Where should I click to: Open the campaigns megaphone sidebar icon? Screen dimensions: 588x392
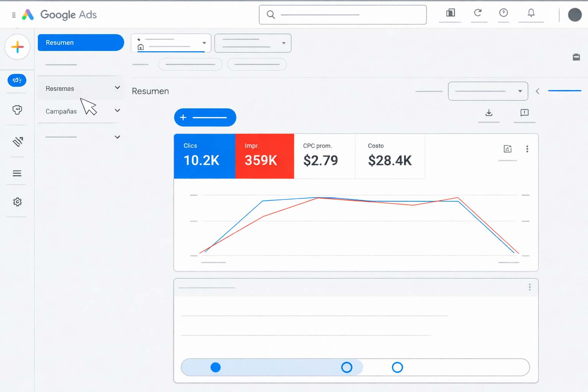(x=17, y=80)
